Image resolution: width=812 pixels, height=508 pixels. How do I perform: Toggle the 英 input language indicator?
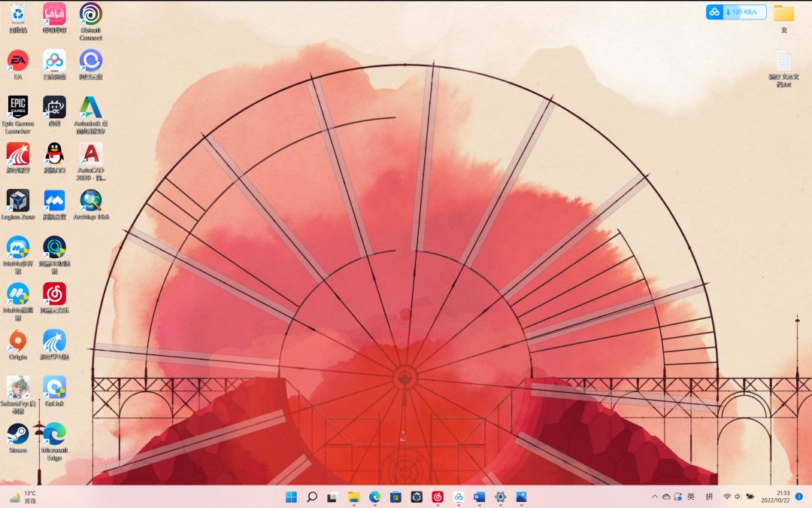coord(691,497)
